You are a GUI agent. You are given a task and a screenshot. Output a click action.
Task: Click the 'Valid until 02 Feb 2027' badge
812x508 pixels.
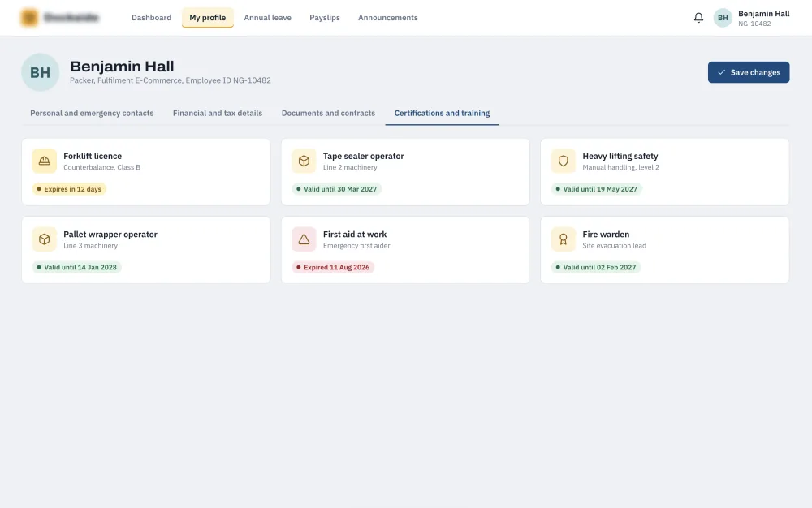[x=595, y=268]
